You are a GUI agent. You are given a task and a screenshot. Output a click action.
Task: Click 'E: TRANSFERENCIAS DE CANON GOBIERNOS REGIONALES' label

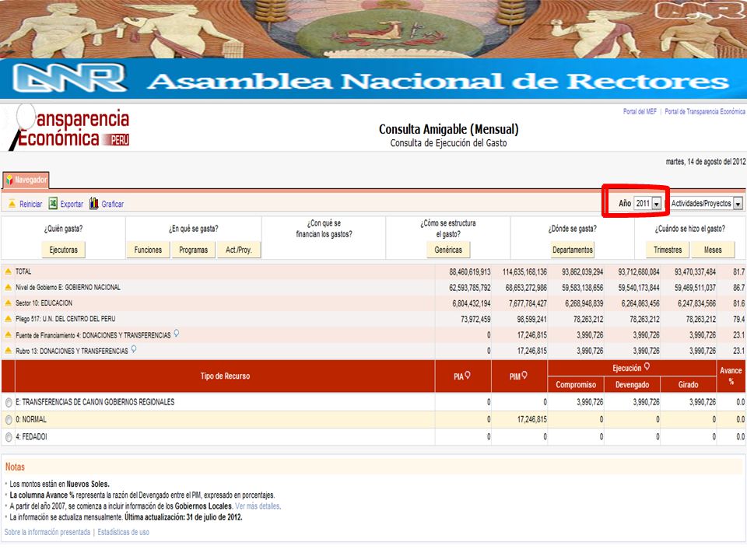[x=95, y=402]
